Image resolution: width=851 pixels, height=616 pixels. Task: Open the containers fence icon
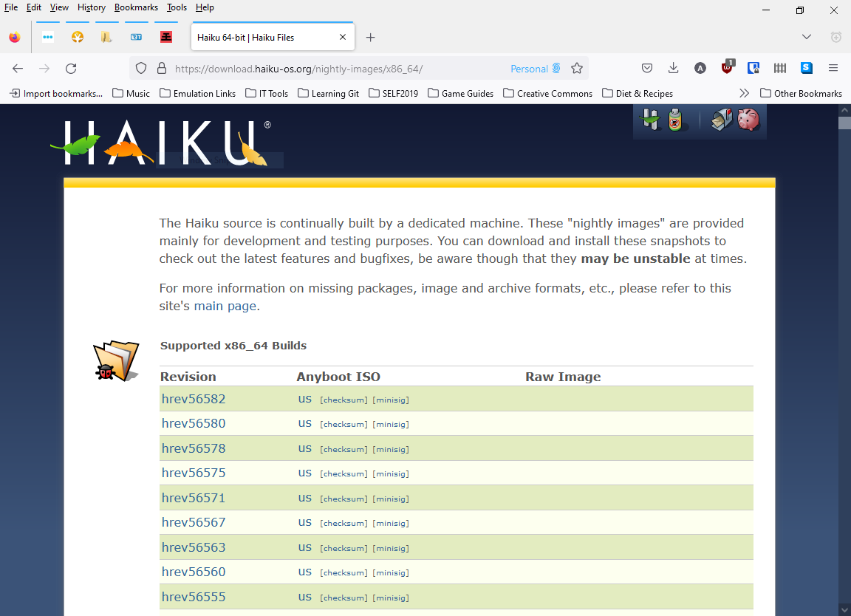[x=780, y=69]
